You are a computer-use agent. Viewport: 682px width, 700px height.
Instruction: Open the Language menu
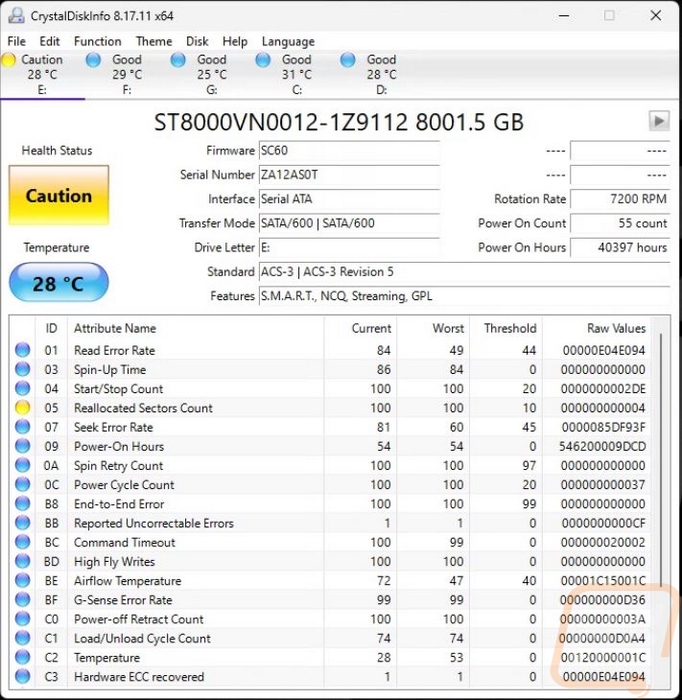[x=288, y=42]
